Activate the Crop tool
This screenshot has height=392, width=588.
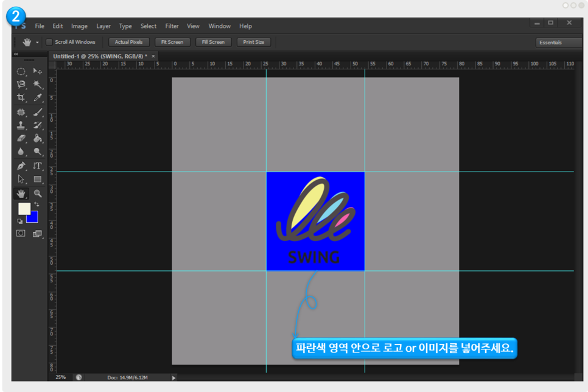click(21, 98)
